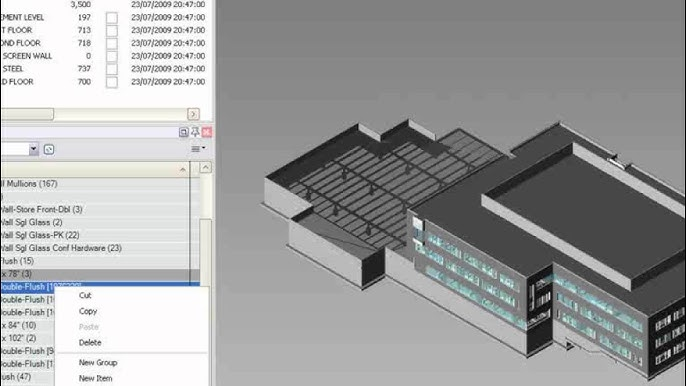This screenshot has height=386, width=686.
Task: Close the panel with the red X
Action: point(207,132)
